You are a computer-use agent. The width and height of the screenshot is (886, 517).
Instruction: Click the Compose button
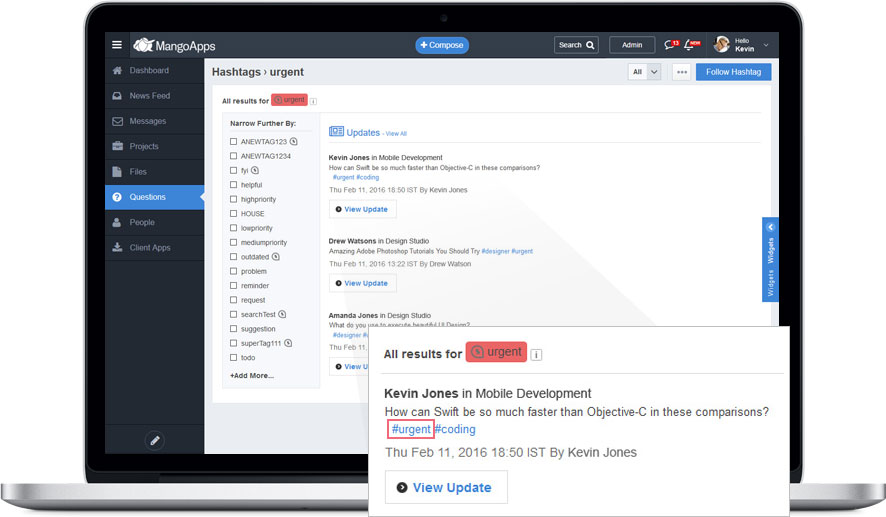tap(442, 45)
